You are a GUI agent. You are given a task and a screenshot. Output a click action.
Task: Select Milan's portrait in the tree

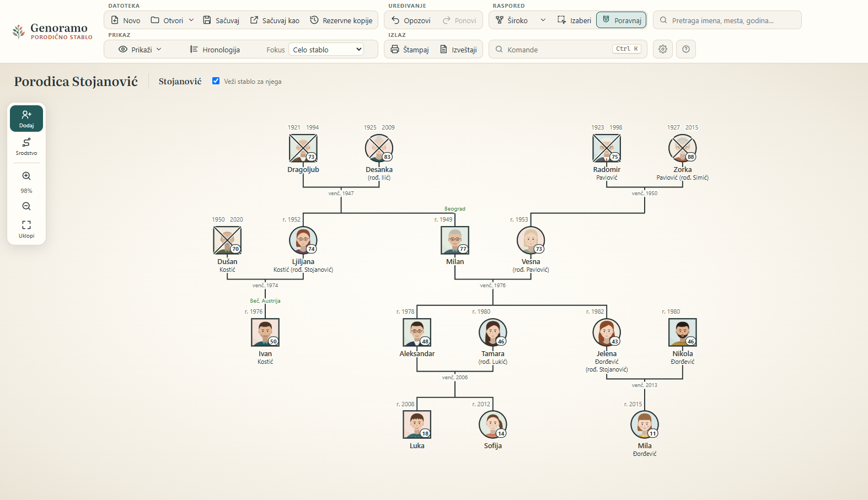[455, 240]
